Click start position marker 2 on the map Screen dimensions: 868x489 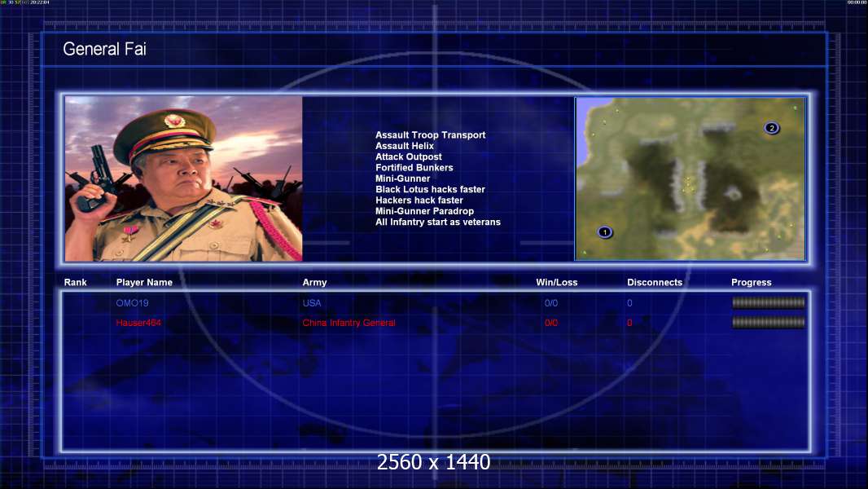tap(772, 128)
